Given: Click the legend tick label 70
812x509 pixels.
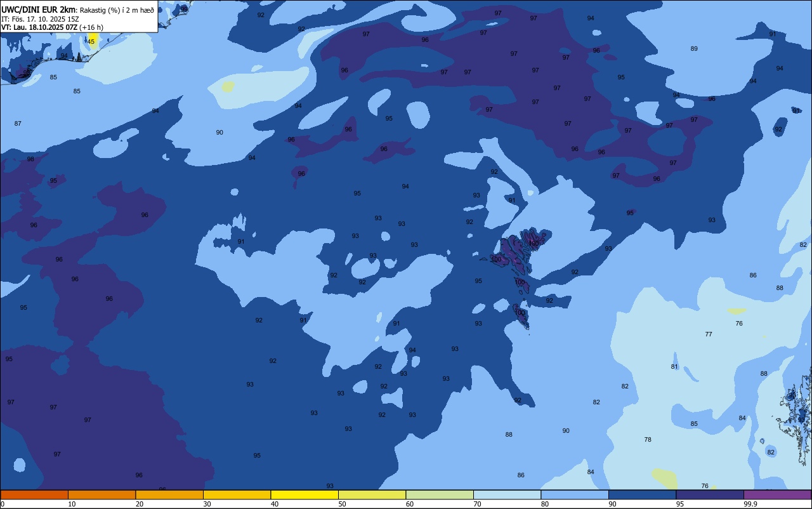Looking at the screenshot, I should click(478, 504).
